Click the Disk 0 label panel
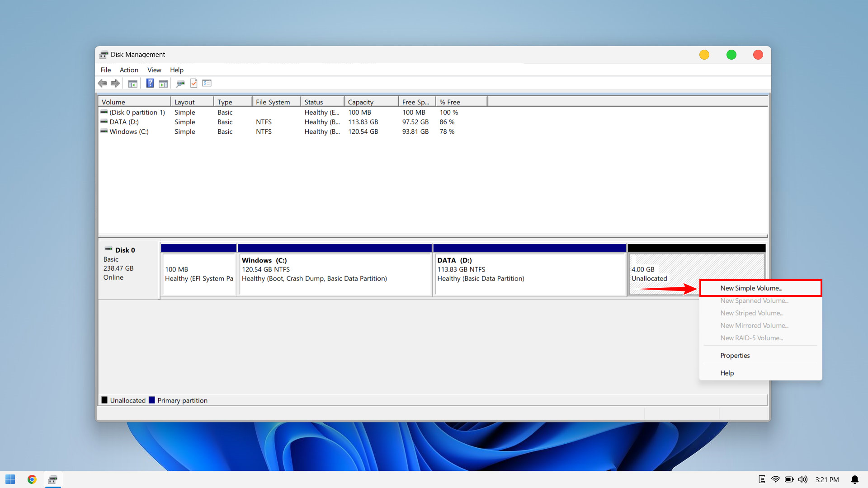868x488 pixels. (129, 270)
